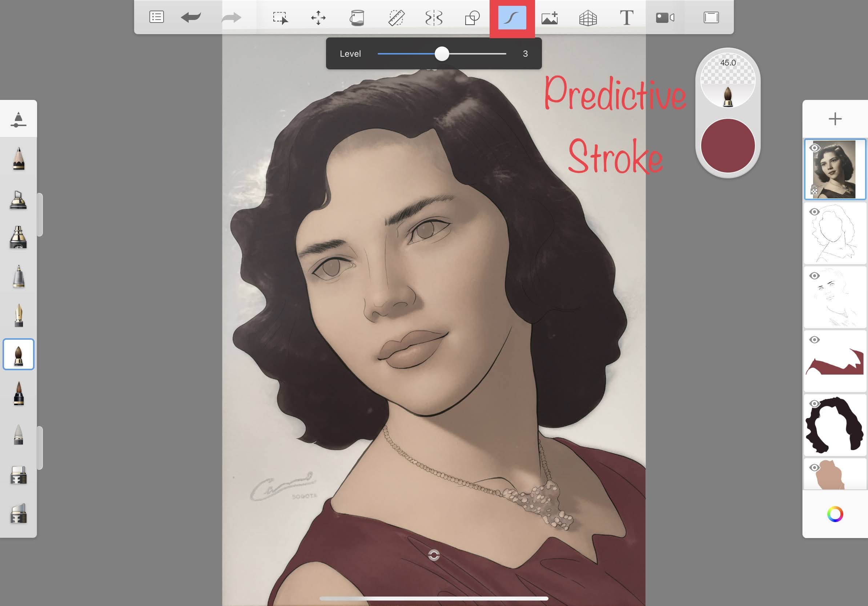Adjust the Level slider for predictive stroke
Viewport: 868px width, 606px height.
(442, 54)
